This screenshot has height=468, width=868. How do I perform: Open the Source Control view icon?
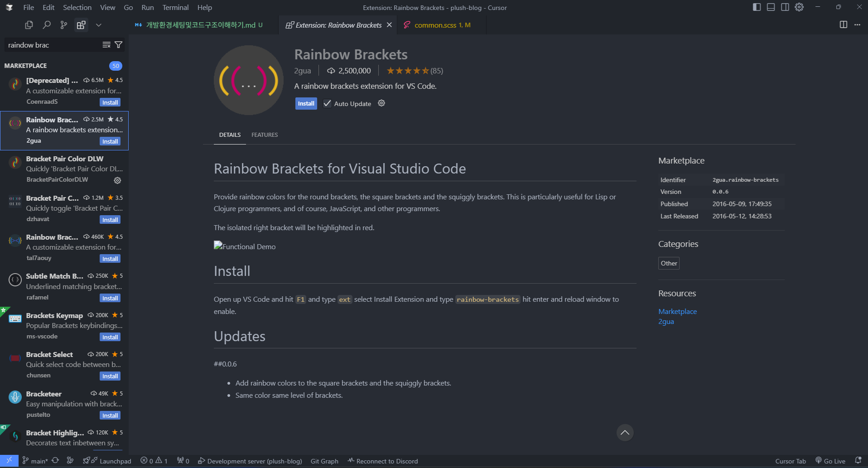pos(64,25)
